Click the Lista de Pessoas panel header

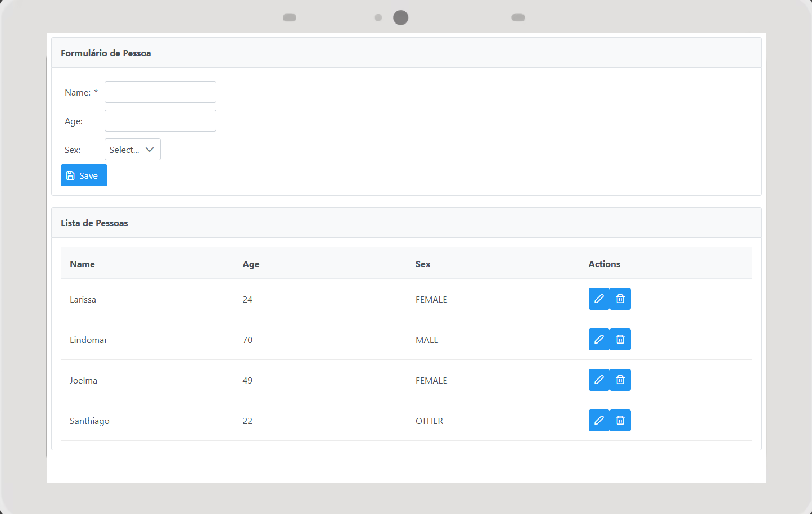94,223
